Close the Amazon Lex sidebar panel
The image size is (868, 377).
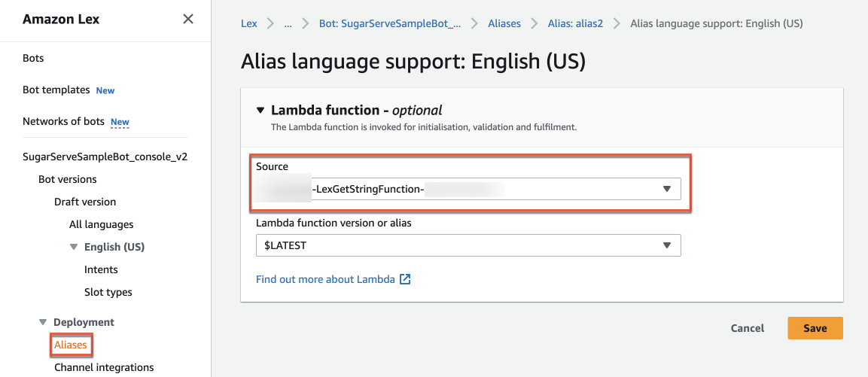(188, 19)
